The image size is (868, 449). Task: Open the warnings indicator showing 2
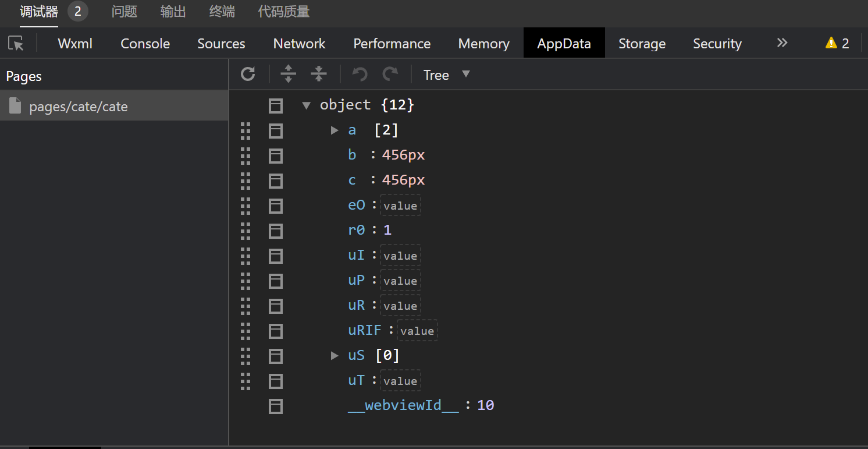pos(837,44)
